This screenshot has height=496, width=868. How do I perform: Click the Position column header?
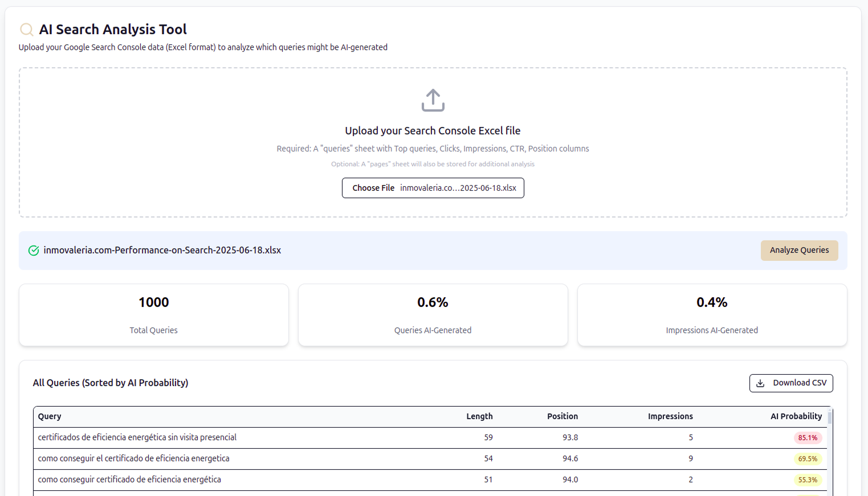click(x=563, y=416)
